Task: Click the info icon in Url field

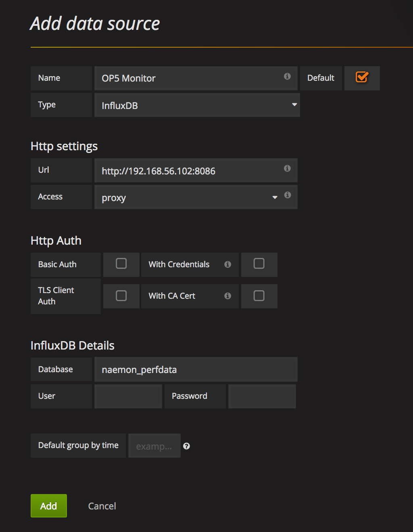Action: click(287, 168)
